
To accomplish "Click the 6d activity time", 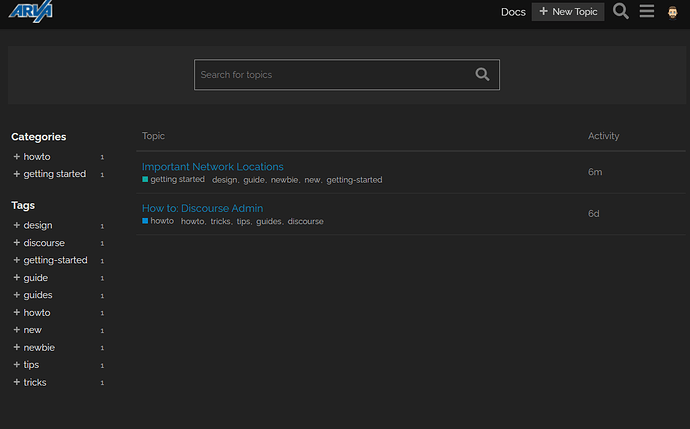I will (594, 214).
